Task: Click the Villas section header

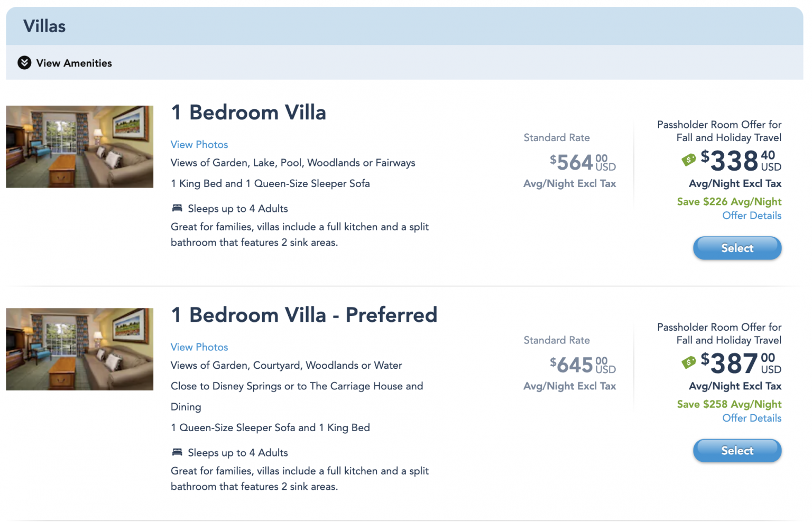Action: pos(44,26)
